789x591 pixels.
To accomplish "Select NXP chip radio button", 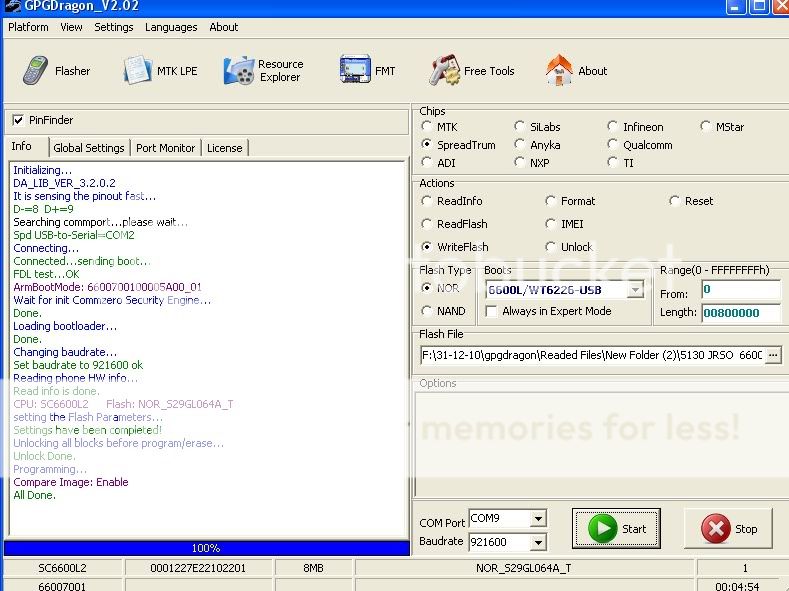I will (519, 162).
